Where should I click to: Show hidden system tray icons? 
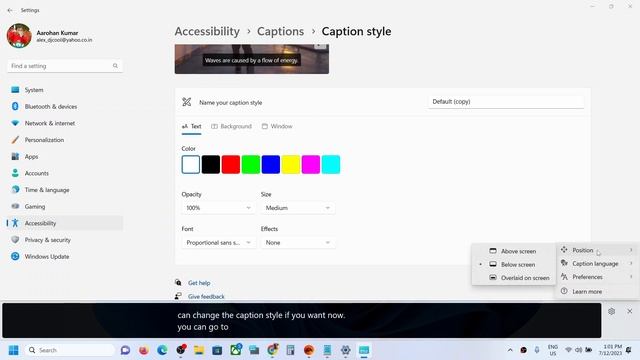click(x=510, y=350)
